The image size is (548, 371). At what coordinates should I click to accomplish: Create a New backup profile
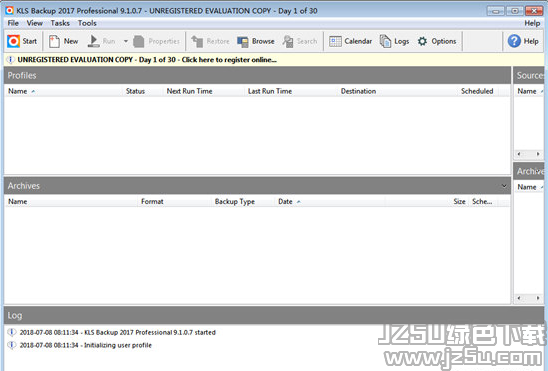tap(63, 41)
